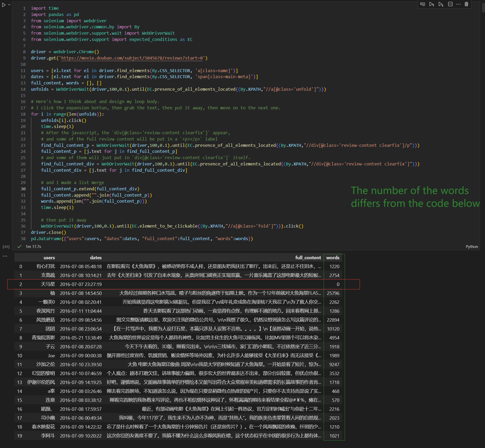Viewport: 485px width, 448px height.
Task: Execute above cells using the toolbar icon
Action: click(x=432, y=4)
